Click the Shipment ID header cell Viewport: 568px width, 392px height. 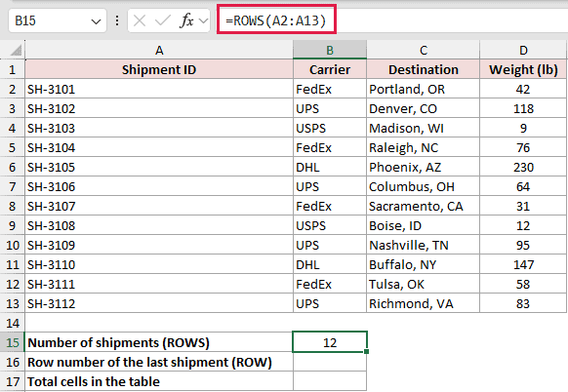159,69
